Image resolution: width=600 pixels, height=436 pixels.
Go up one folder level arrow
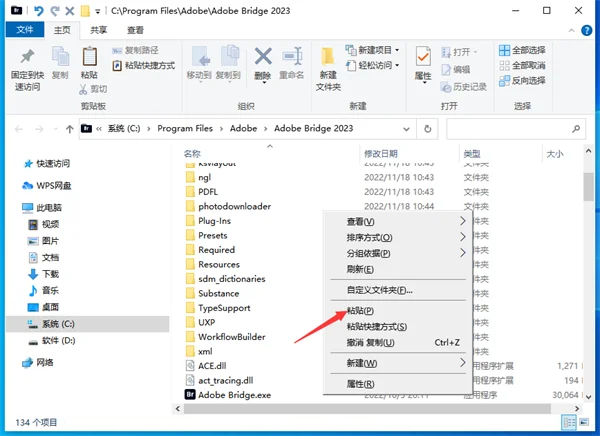69,129
